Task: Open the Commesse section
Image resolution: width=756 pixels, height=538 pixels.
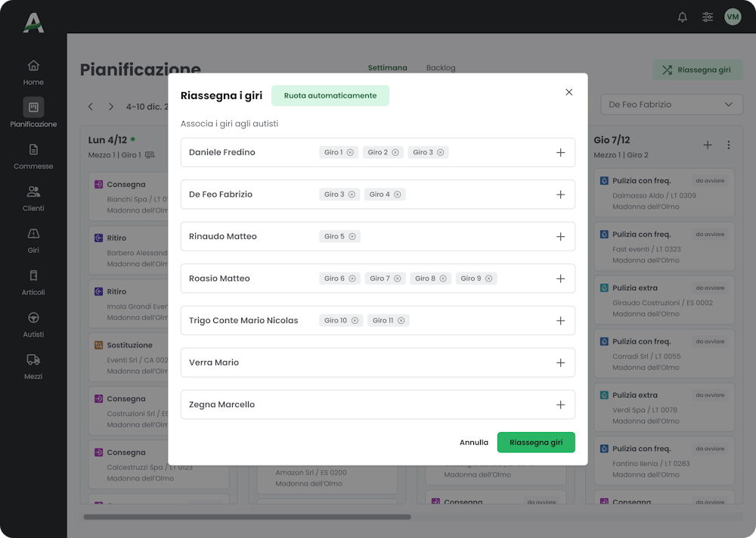Action: (33, 155)
